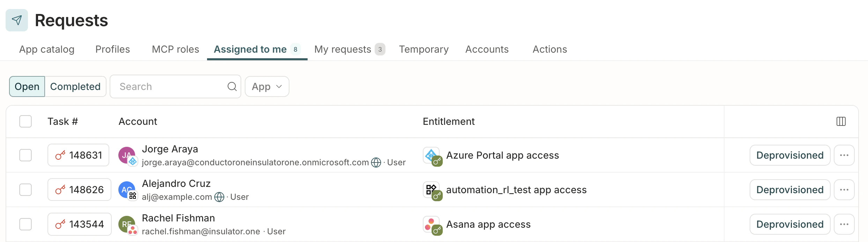Image resolution: width=868 pixels, height=242 pixels.
Task: Click Azure Portal app access text
Action: coord(503,155)
